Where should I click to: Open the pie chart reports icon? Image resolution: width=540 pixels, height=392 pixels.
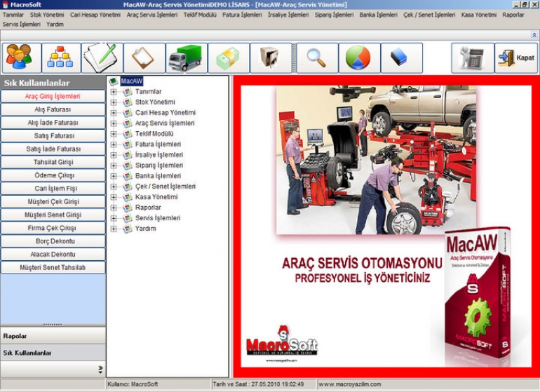[x=359, y=58]
